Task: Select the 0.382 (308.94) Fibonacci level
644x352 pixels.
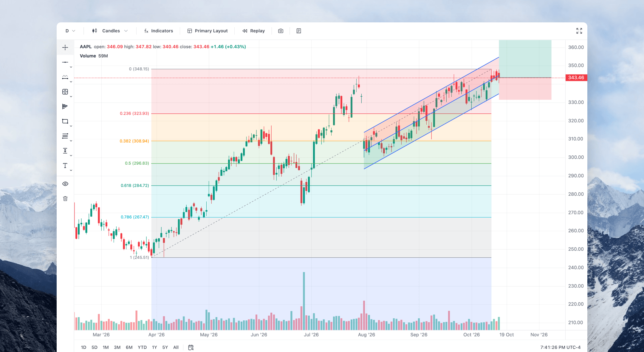Action: pyautogui.click(x=134, y=141)
